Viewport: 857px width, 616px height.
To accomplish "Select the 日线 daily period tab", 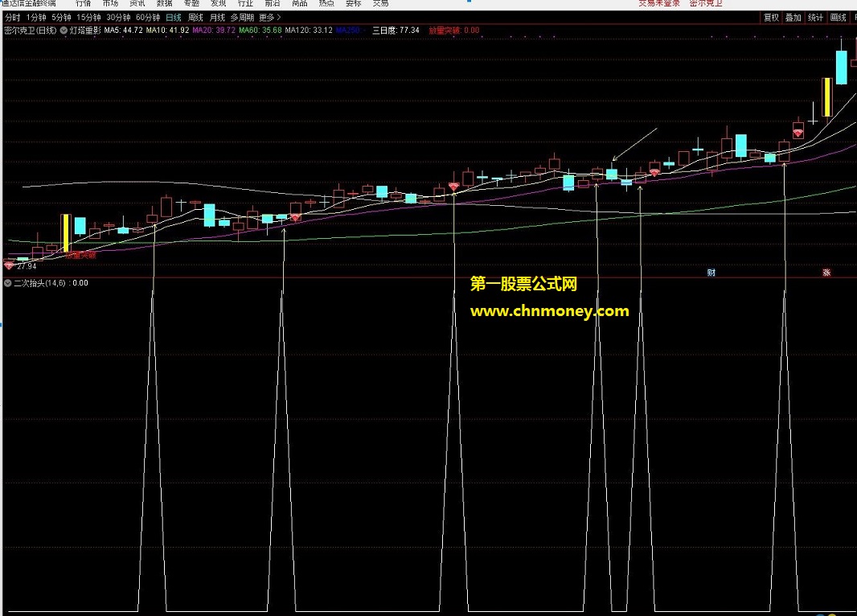I will tap(174, 18).
